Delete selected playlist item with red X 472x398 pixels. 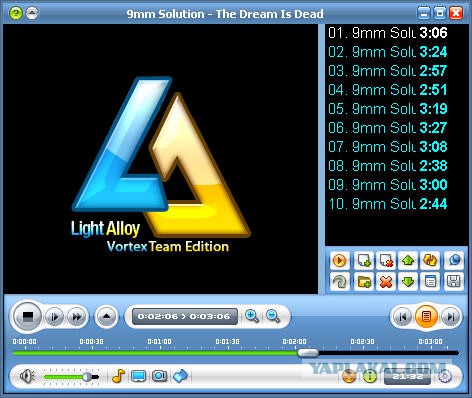click(x=386, y=282)
